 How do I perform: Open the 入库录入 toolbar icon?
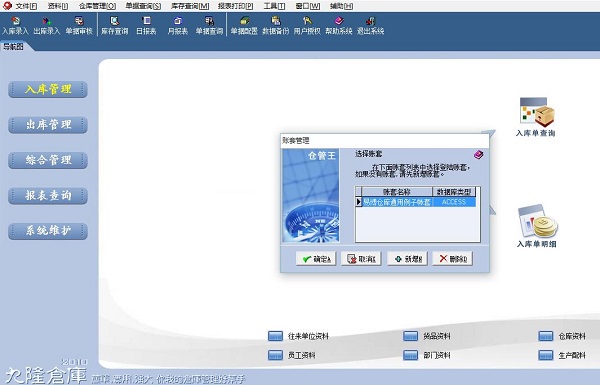pos(15,25)
